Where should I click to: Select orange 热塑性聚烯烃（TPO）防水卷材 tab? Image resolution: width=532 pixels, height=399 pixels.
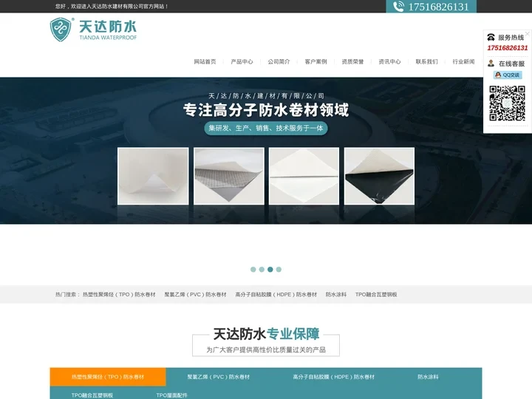pos(108,377)
